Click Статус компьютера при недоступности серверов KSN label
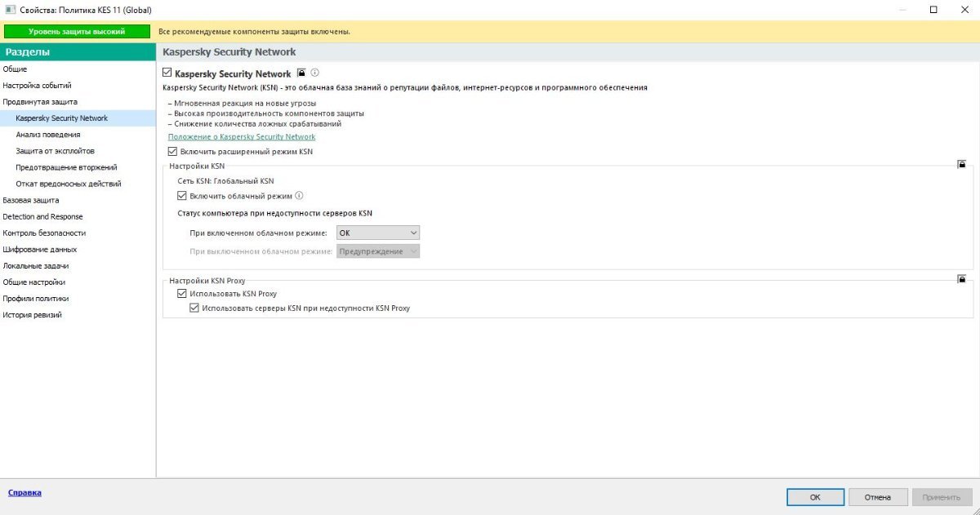Screen dimensions: 980x515 [x=275, y=213]
